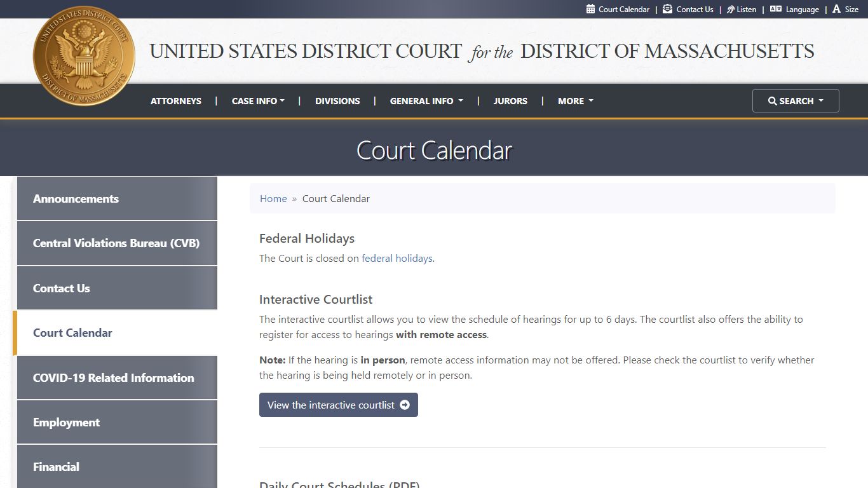Select the Language translation icon

[776, 9]
